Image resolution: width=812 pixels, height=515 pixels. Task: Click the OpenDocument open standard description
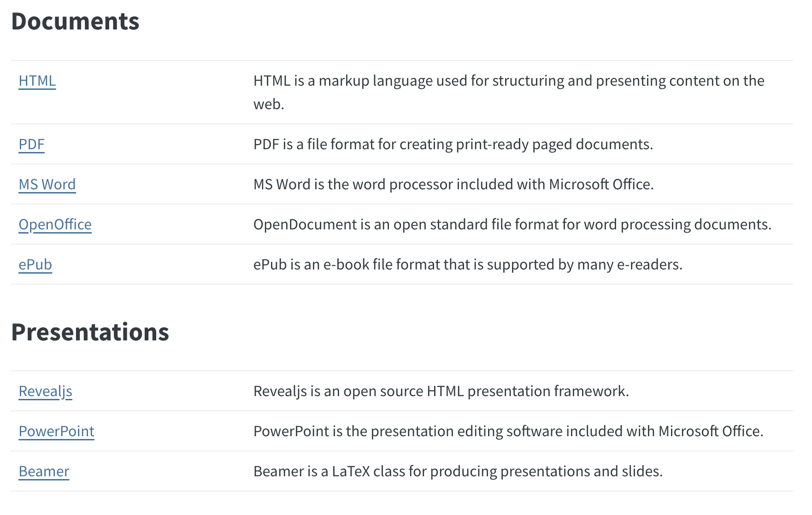[512, 224]
